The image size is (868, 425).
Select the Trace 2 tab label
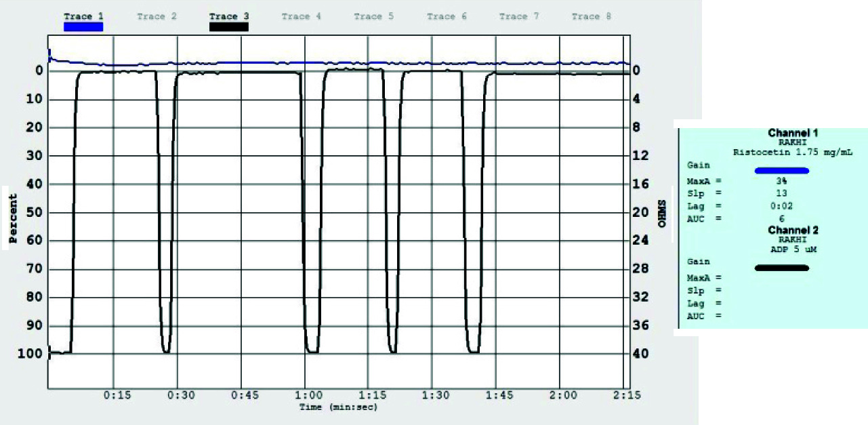click(x=157, y=16)
